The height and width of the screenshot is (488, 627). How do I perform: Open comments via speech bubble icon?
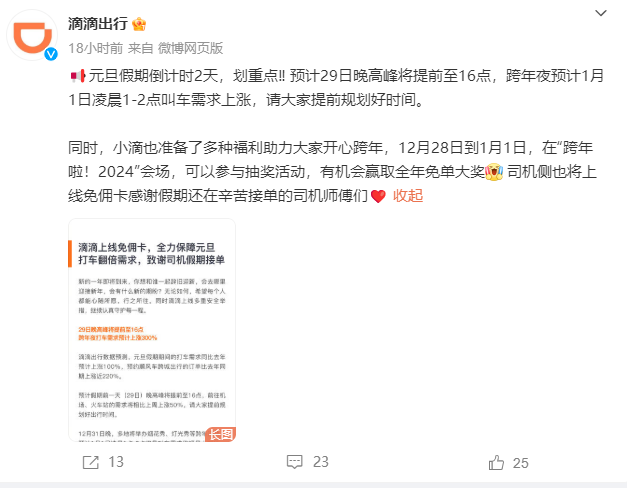coord(294,462)
